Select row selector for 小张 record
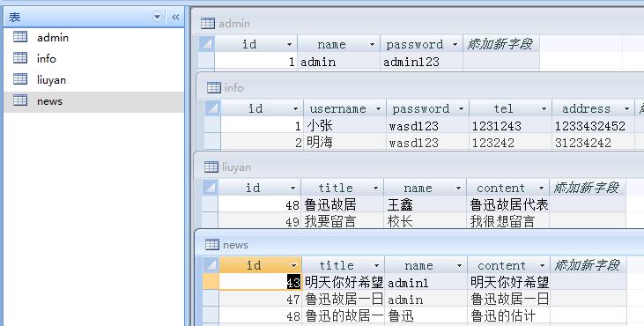Viewport: 644px width, 326px height. click(x=212, y=125)
